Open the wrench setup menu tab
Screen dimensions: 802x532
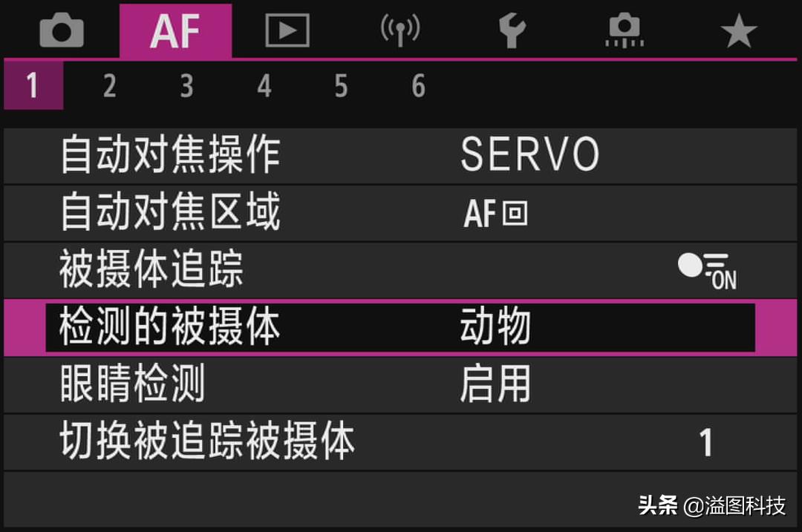pos(512,32)
